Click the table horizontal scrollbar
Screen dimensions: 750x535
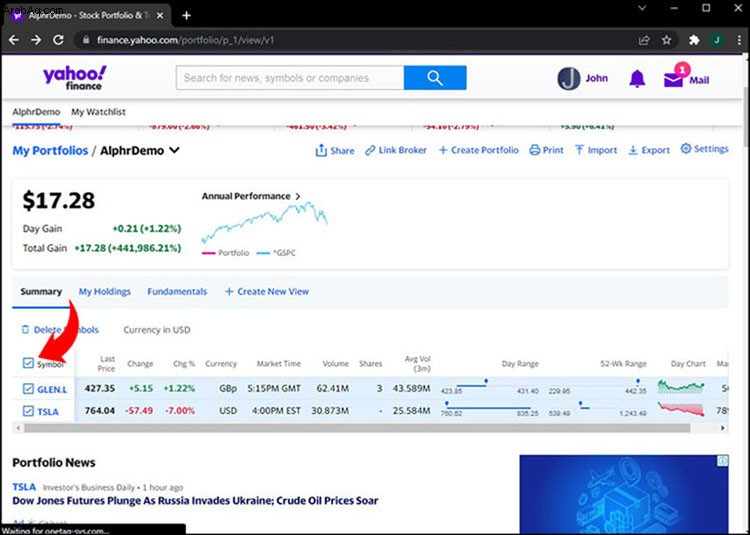(357, 428)
